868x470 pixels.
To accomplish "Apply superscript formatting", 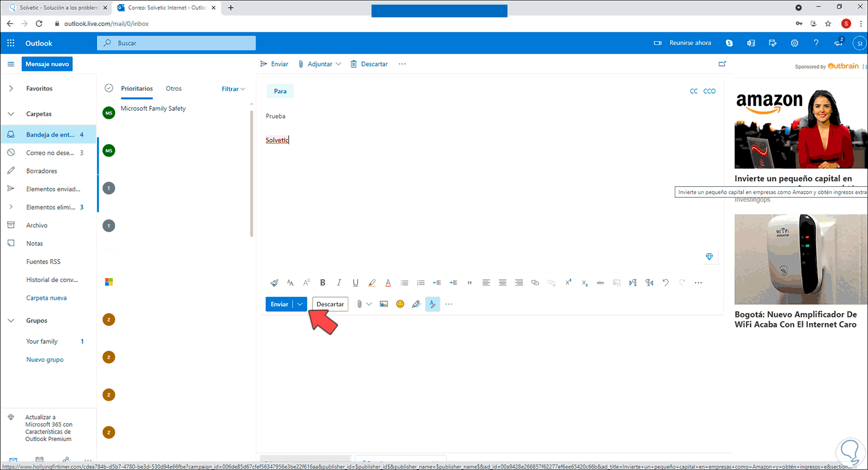I will tap(568, 283).
